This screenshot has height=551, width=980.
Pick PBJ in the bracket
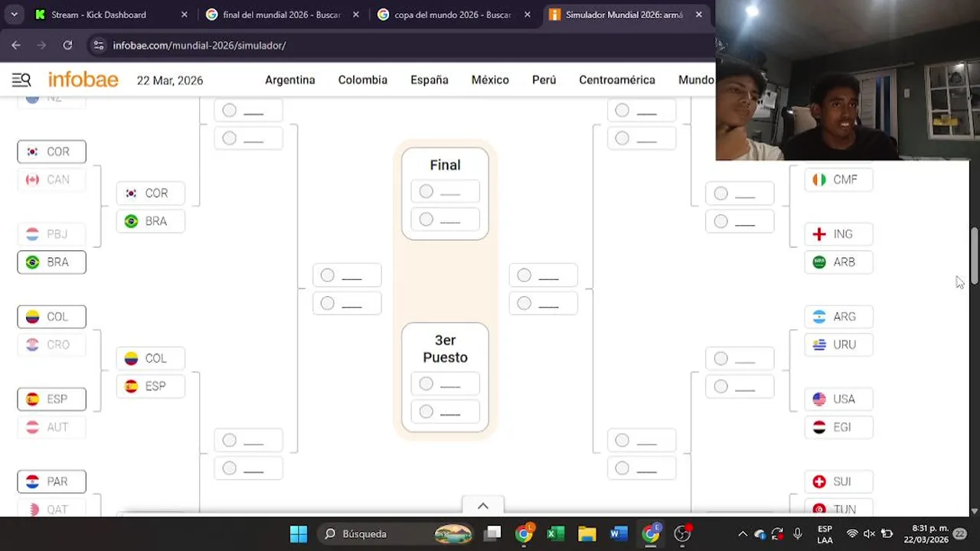51,234
